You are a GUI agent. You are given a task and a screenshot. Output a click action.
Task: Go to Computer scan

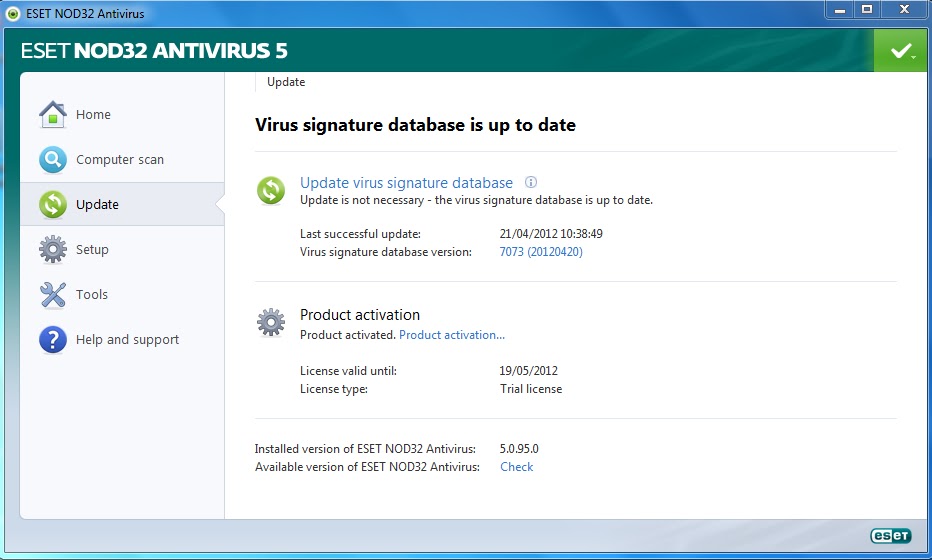tap(122, 159)
